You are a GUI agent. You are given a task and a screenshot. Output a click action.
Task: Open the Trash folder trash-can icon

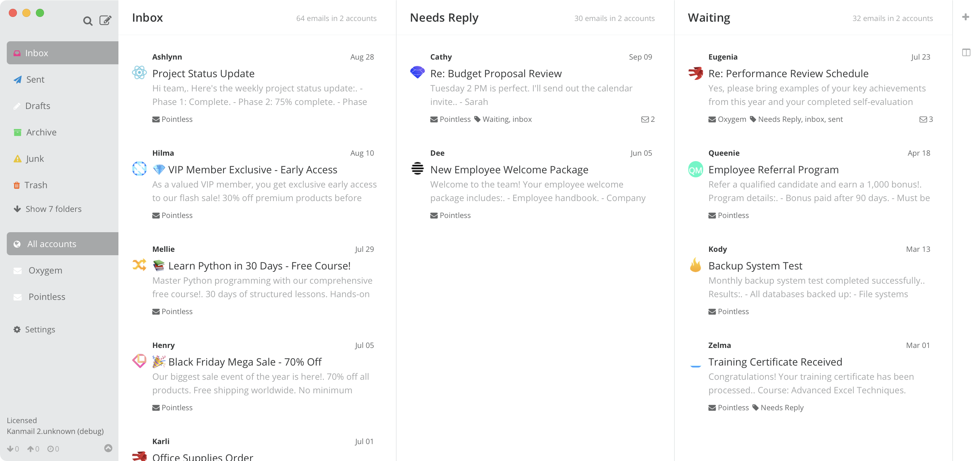click(17, 185)
